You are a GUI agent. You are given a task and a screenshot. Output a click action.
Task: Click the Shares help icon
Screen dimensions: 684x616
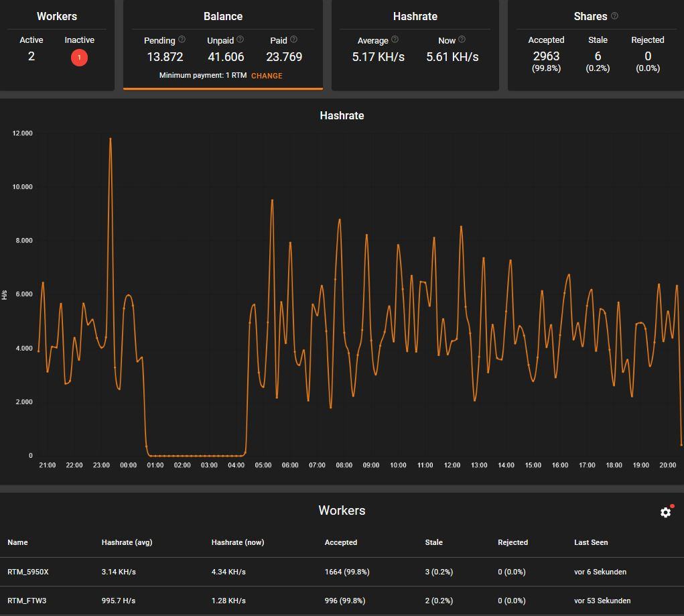[x=614, y=15]
